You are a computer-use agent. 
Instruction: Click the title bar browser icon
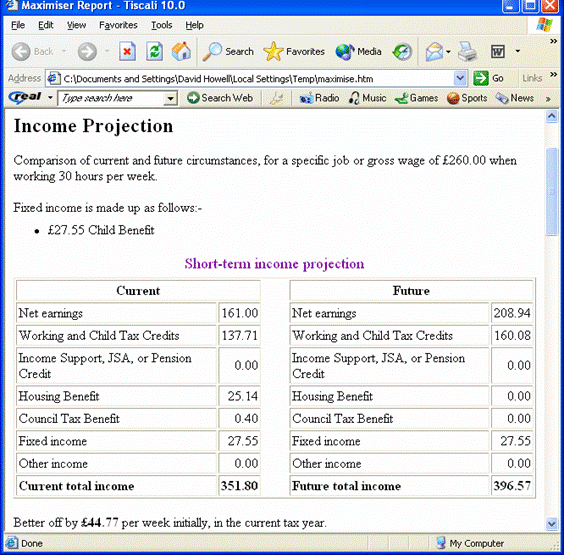coord(11,5)
